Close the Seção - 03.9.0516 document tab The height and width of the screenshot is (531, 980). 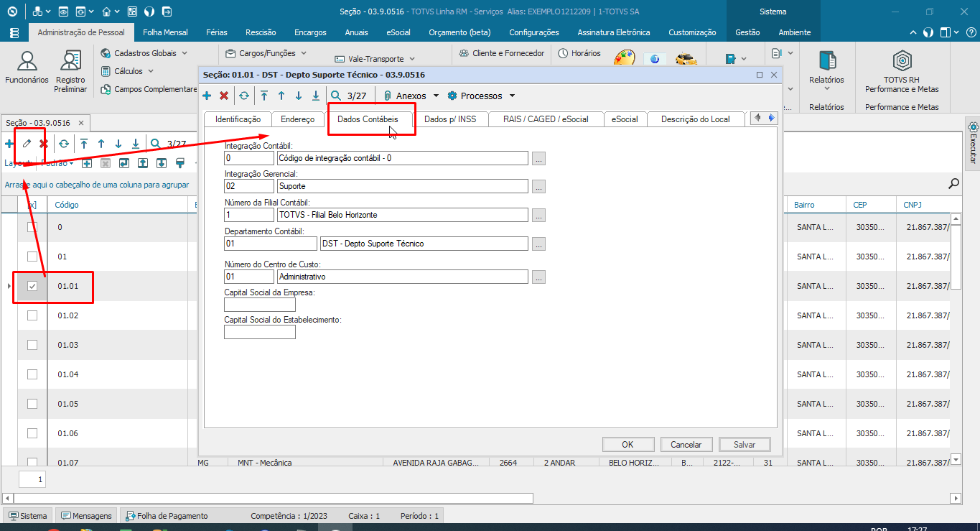(x=81, y=123)
